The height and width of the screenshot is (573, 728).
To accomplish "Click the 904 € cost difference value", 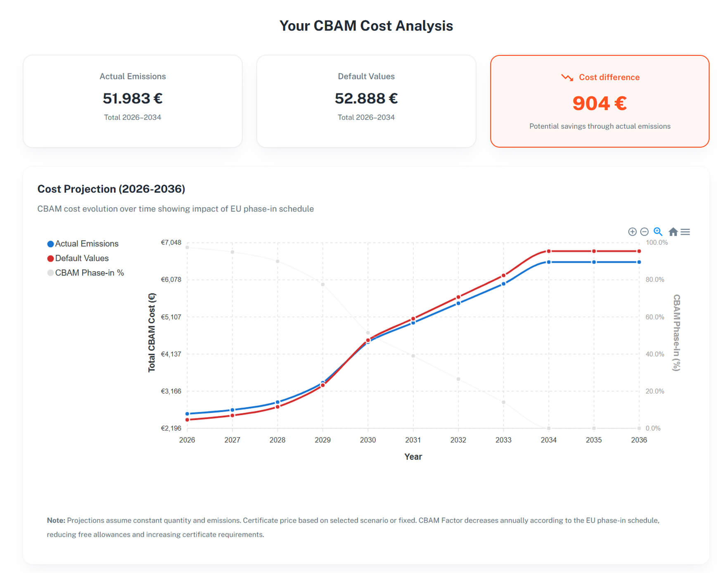I will [x=599, y=103].
